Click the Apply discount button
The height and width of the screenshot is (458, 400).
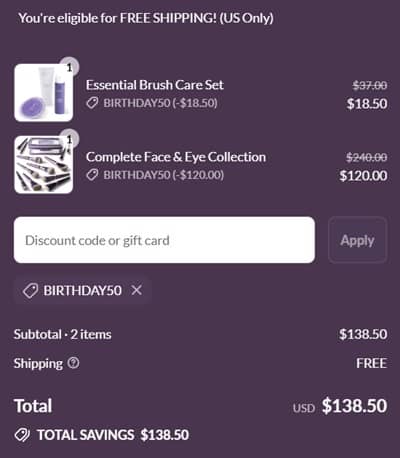tap(358, 240)
